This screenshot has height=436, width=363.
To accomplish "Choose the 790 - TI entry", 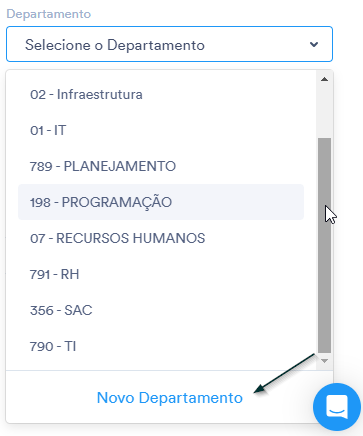I will [161, 346].
